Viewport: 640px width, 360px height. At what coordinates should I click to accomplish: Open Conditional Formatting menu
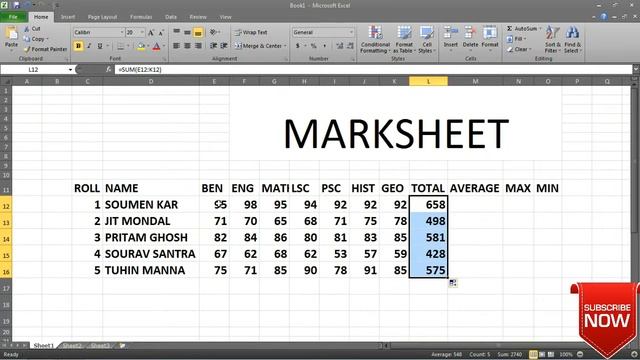[375, 40]
